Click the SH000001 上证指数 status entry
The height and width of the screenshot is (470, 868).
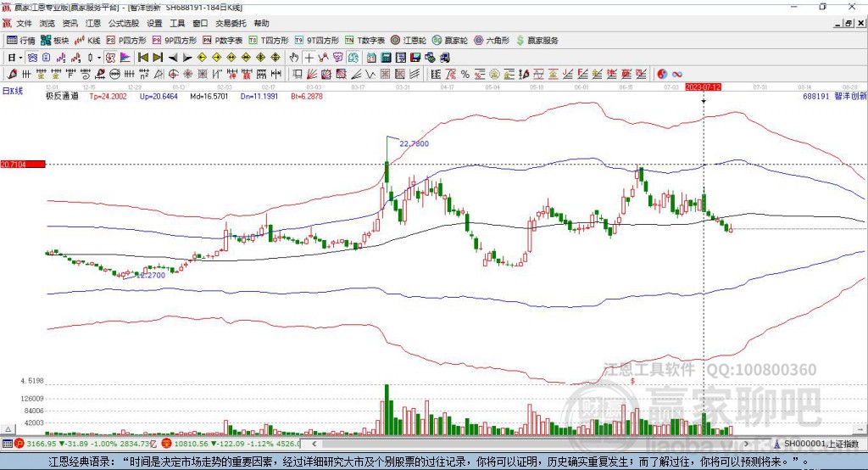pos(817,444)
